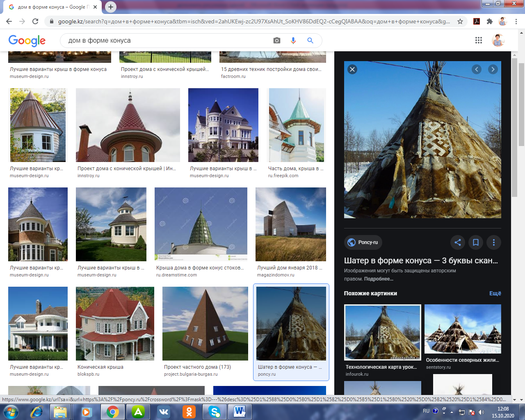Click the factroom.ru source text
This screenshot has height=420, width=525.
[x=233, y=76]
